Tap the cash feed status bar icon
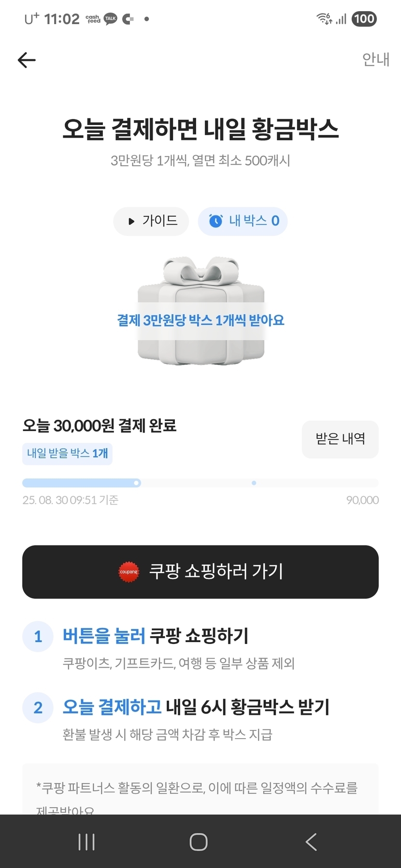401x868 pixels. pos(93,19)
